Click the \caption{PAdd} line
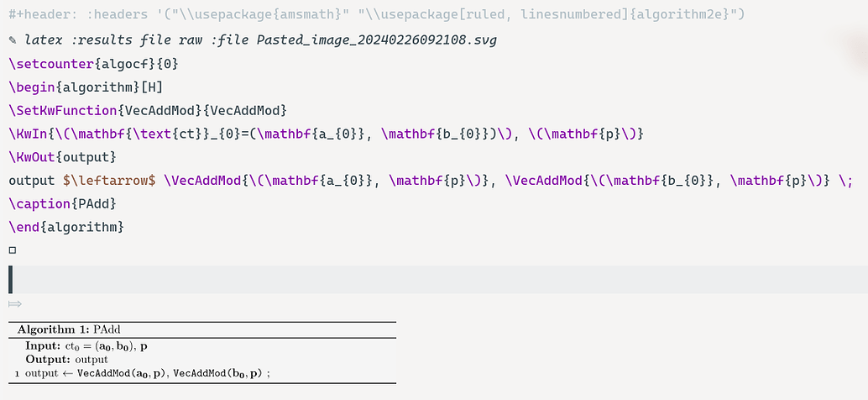The image size is (868, 400). point(63,203)
